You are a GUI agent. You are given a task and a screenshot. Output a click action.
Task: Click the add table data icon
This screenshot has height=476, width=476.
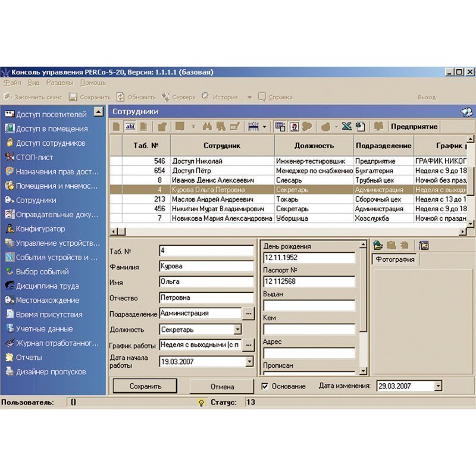tap(280, 127)
